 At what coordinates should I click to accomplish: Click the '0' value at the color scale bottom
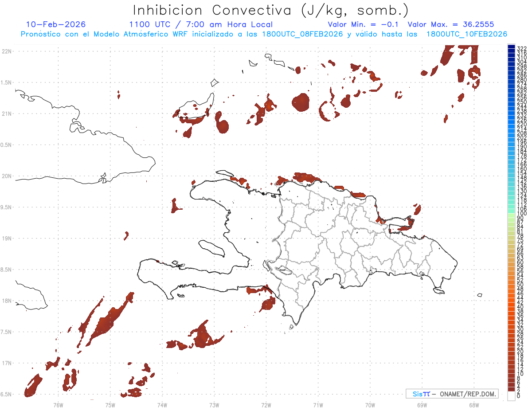[x=519, y=395]
